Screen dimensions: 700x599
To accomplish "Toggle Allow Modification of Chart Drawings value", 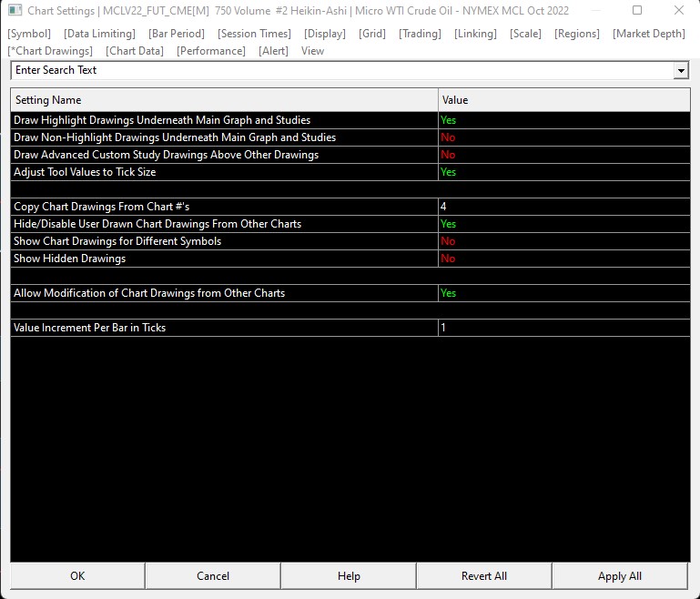I will click(x=563, y=293).
